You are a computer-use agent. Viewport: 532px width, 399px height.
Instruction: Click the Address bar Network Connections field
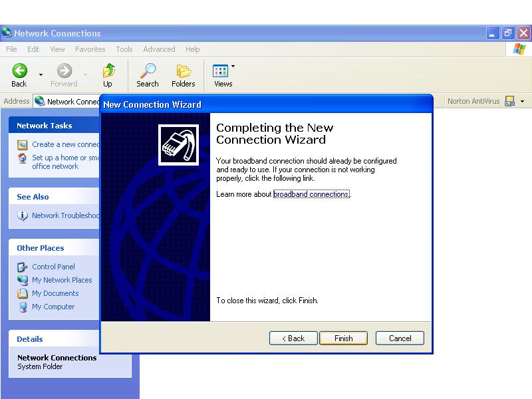pyautogui.click(x=67, y=102)
